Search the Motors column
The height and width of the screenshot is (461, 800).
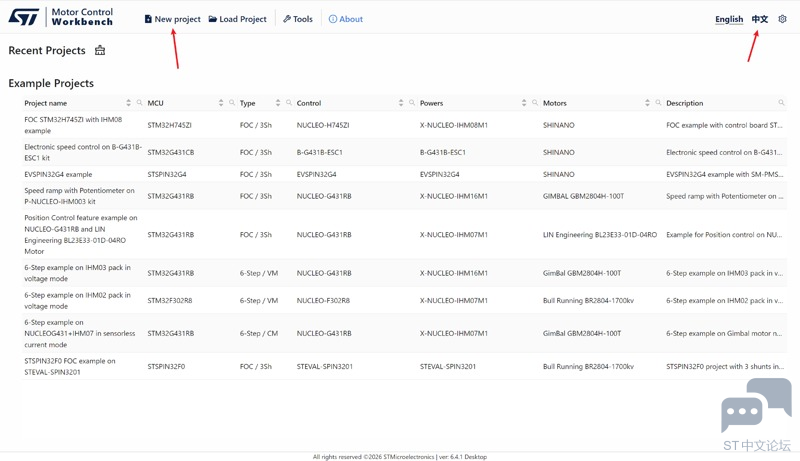click(658, 103)
